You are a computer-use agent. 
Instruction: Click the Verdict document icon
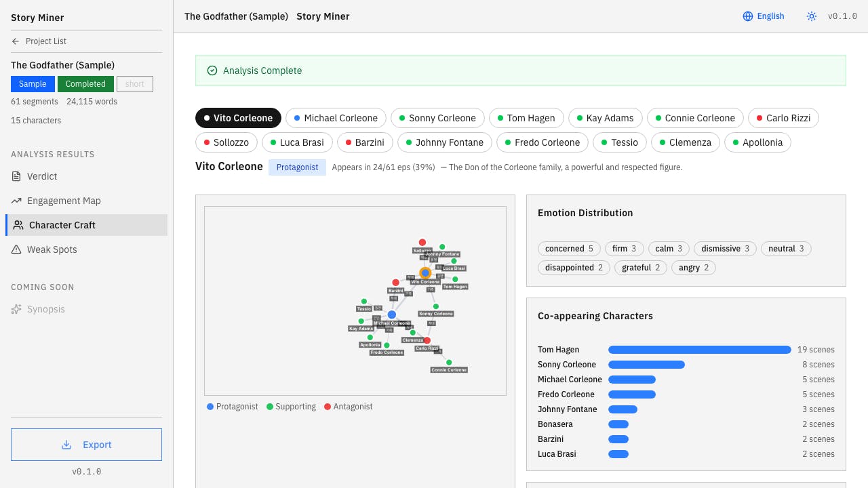pyautogui.click(x=17, y=176)
